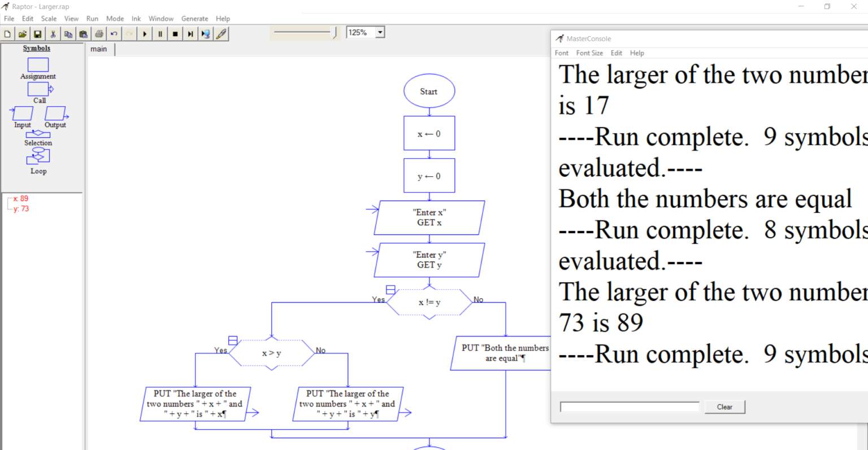This screenshot has width=868, height=450.
Task: Select the Call symbol in the Symbols panel
Action: (x=38, y=89)
